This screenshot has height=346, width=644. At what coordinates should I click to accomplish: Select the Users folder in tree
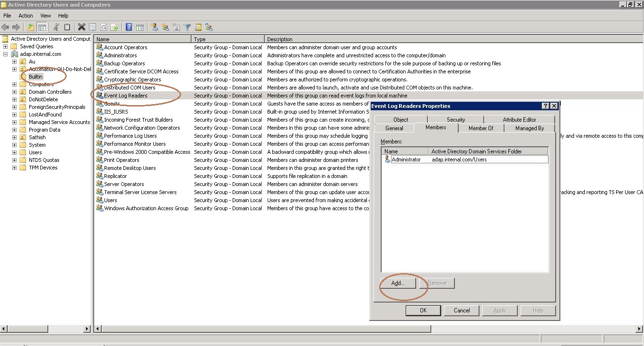[x=35, y=152]
